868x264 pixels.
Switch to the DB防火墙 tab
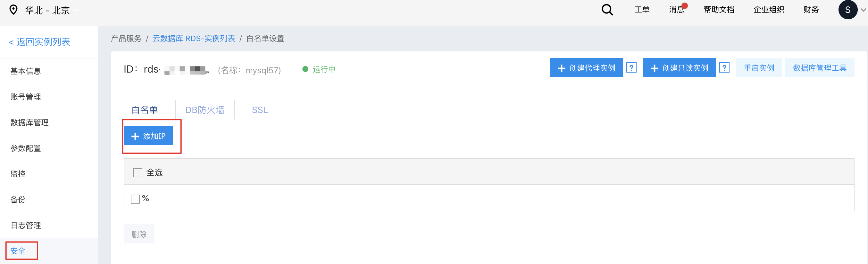tap(204, 110)
